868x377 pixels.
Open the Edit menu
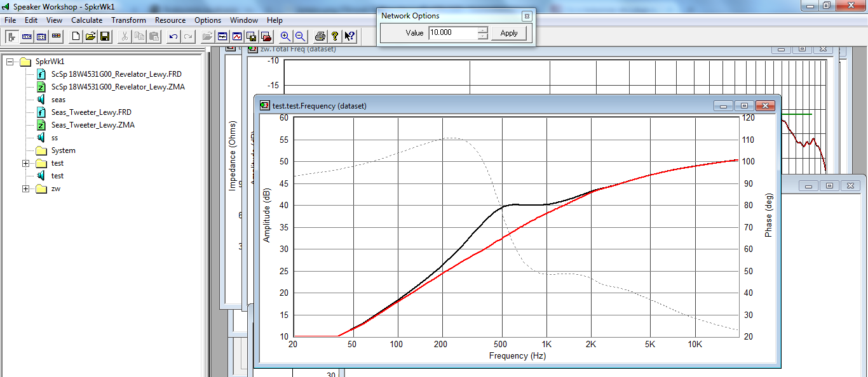click(x=31, y=20)
